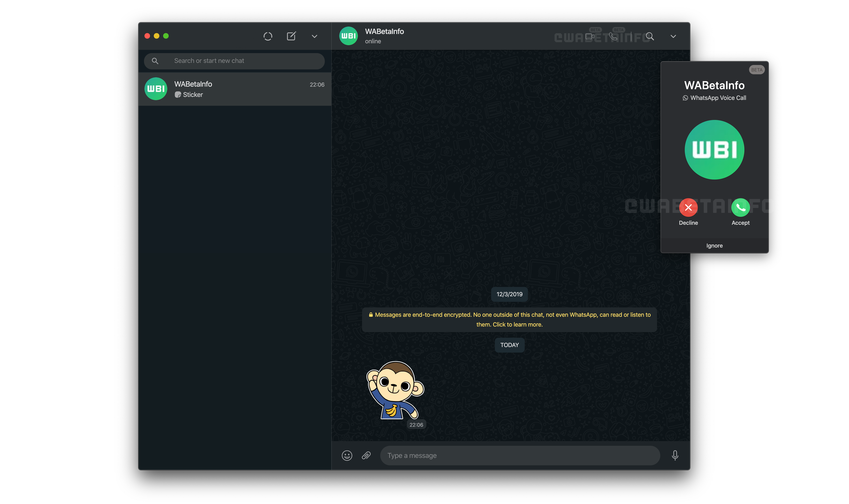The height and width of the screenshot is (504, 849).
Task: Attach a file with the paperclip icon
Action: [x=366, y=455]
